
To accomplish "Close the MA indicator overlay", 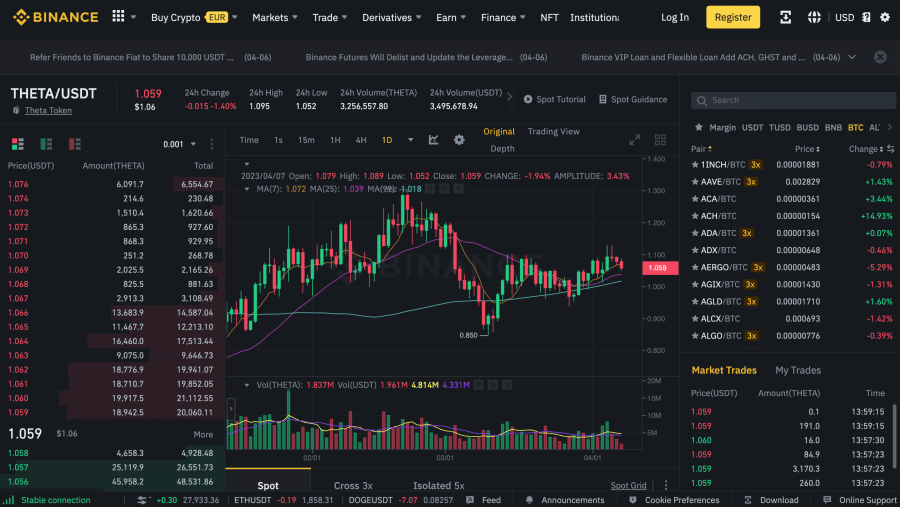I will pyautogui.click(x=458, y=188).
